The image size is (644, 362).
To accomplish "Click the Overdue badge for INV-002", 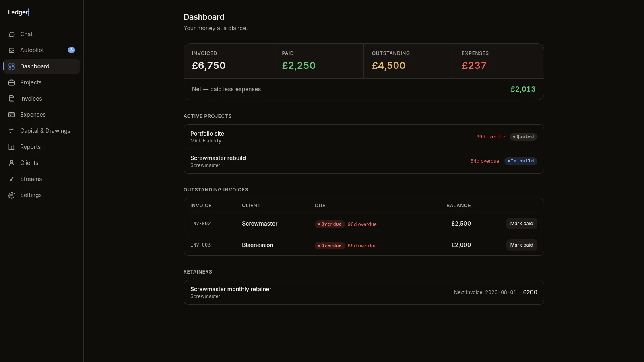I will (330, 224).
